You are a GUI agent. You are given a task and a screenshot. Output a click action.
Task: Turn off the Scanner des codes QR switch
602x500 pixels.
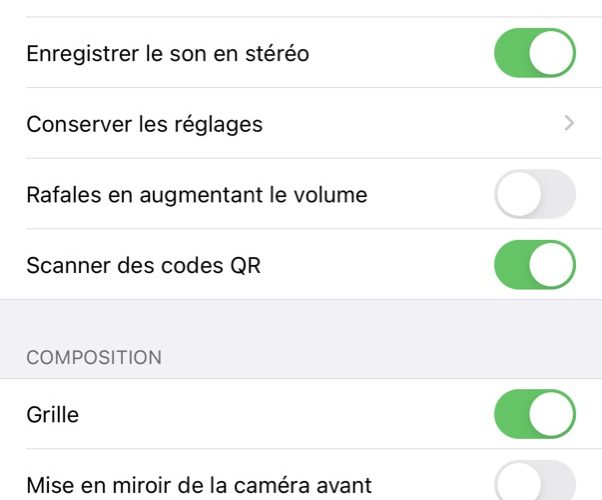(535, 265)
